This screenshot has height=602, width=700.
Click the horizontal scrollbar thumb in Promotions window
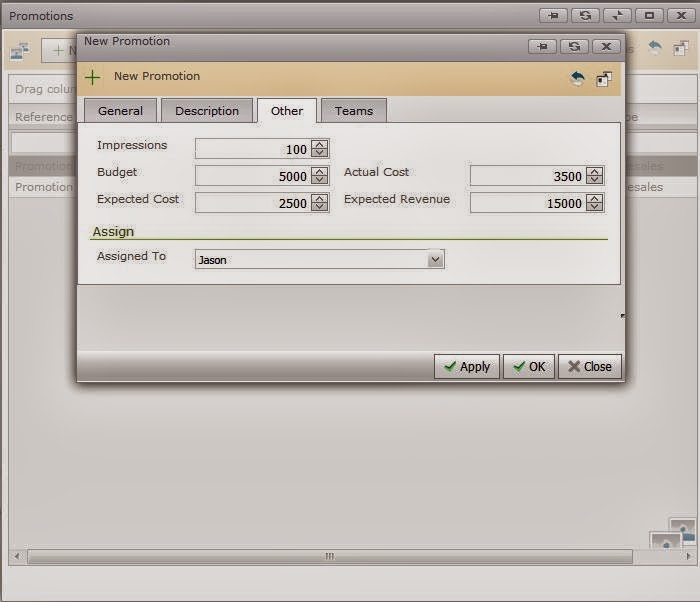[330, 556]
